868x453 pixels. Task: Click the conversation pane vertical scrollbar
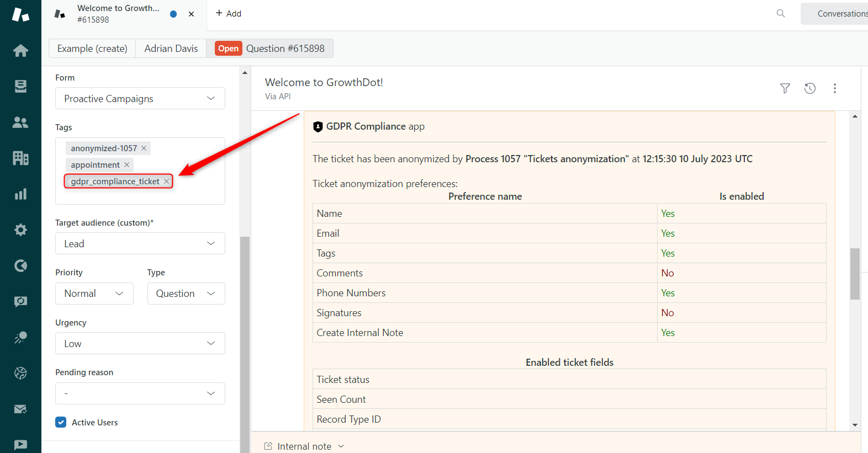pyautogui.click(x=855, y=274)
